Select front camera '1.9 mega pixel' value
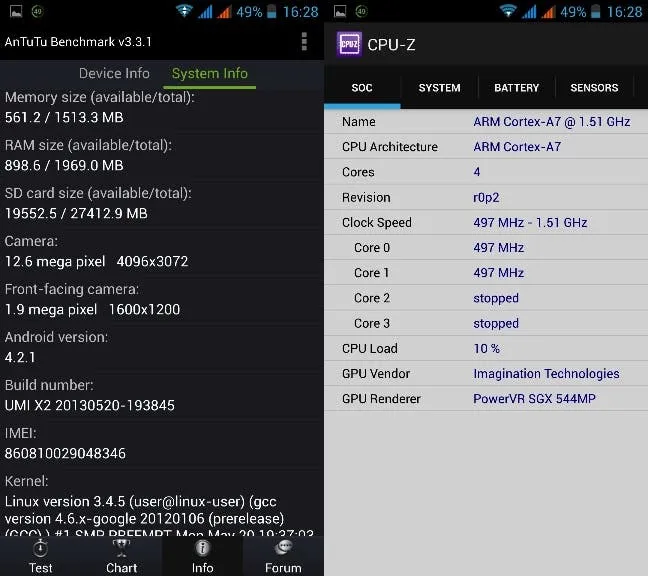The height and width of the screenshot is (576, 650). [51, 310]
